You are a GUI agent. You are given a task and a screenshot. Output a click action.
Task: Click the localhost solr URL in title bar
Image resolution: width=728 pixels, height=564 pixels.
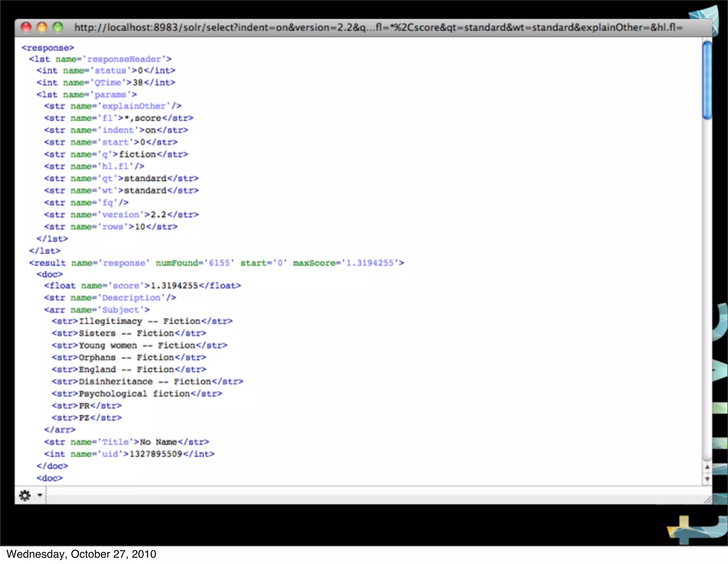tap(378, 27)
